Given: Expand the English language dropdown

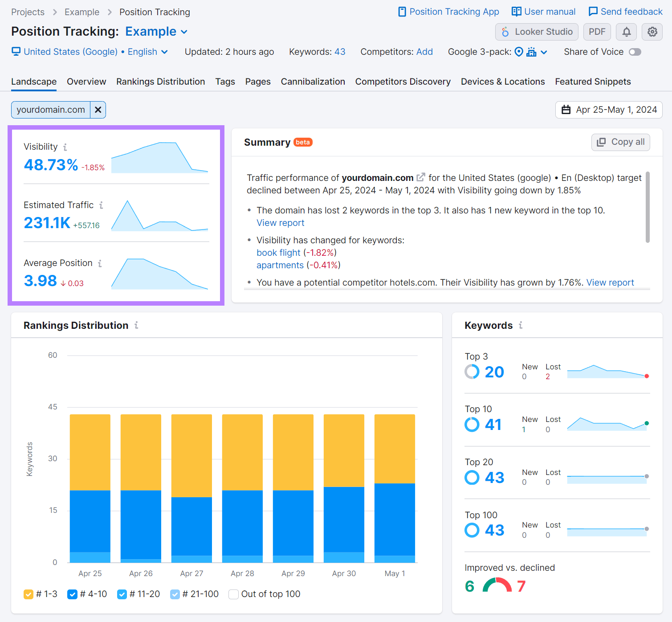Looking at the screenshot, I should tap(164, 52).
